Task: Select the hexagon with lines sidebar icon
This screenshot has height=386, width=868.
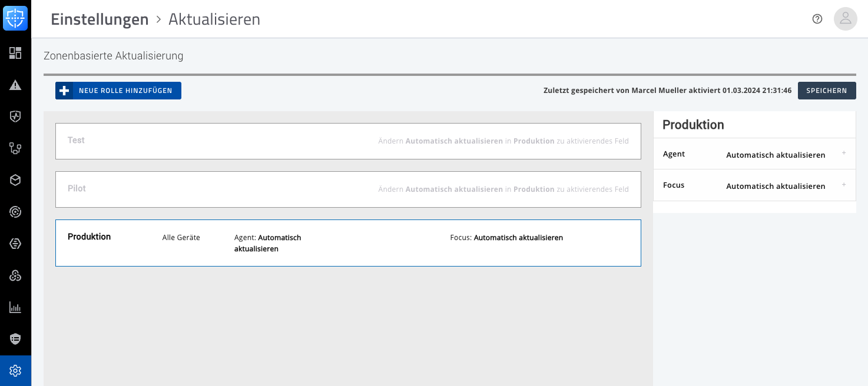Action: click(x=15, y=244)
